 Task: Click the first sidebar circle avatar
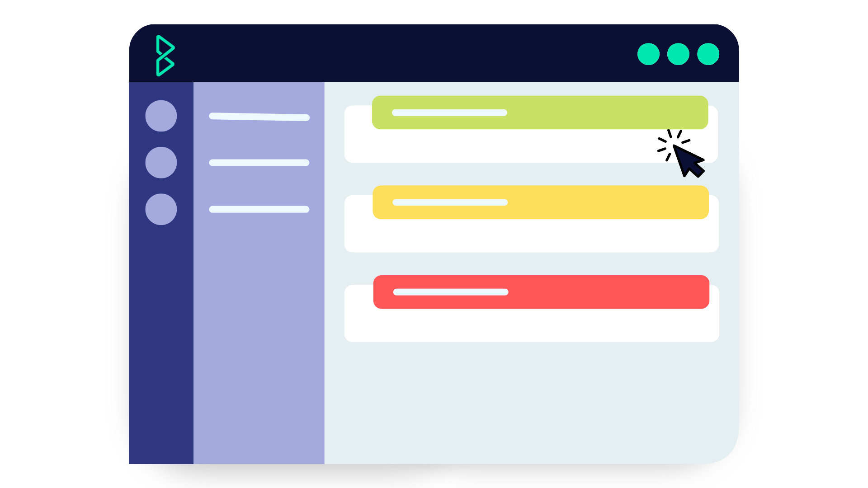pos(160,116)
